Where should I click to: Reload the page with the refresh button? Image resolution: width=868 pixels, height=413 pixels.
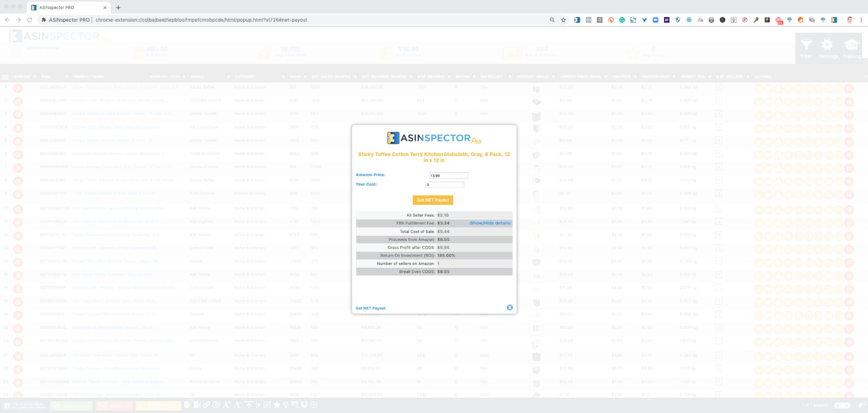click(x=29, y=20)
